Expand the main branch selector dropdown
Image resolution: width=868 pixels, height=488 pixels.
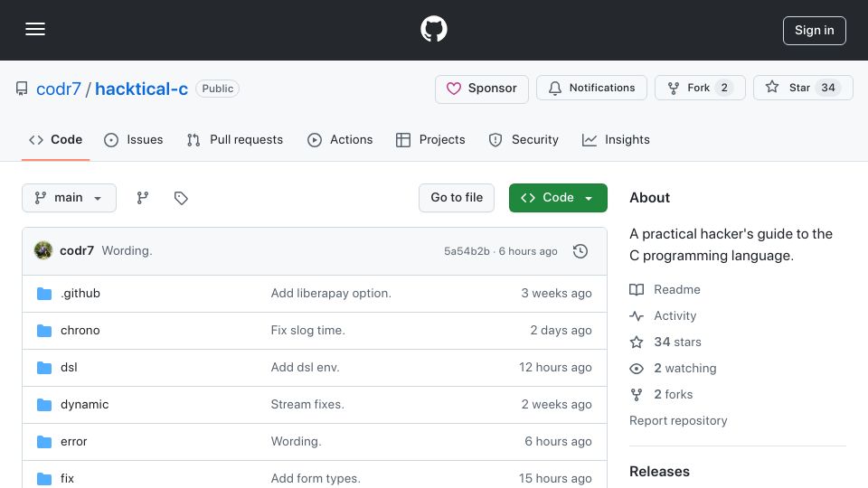(69, 198)
